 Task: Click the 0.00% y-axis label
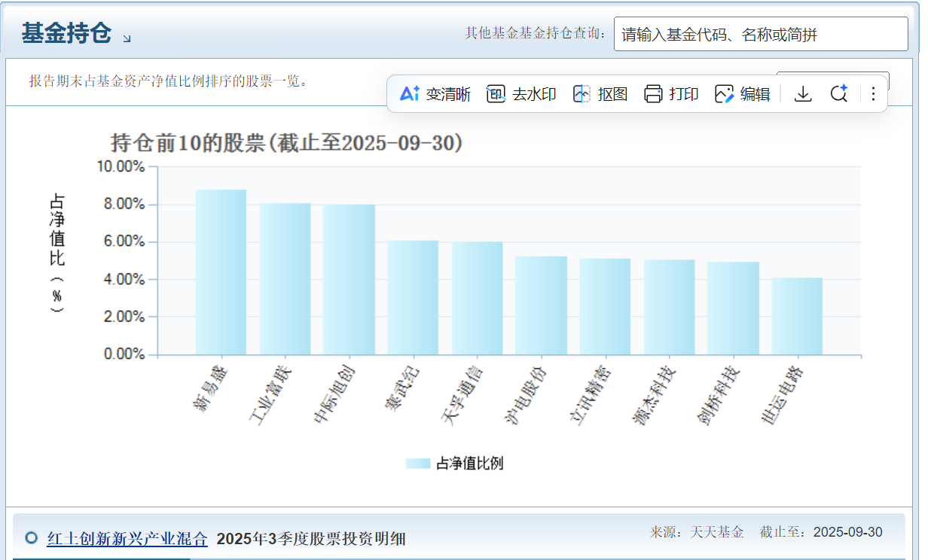[x=124, y=355]
